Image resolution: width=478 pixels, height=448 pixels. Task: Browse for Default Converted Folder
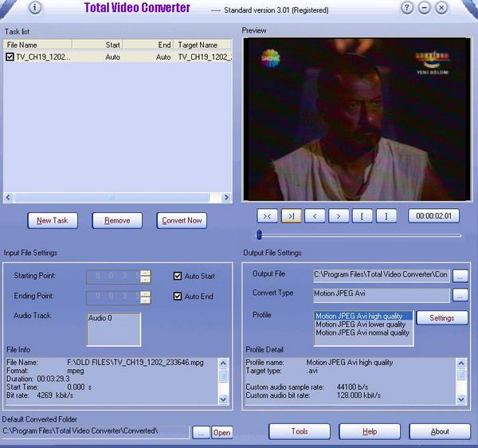pos(200,432)
